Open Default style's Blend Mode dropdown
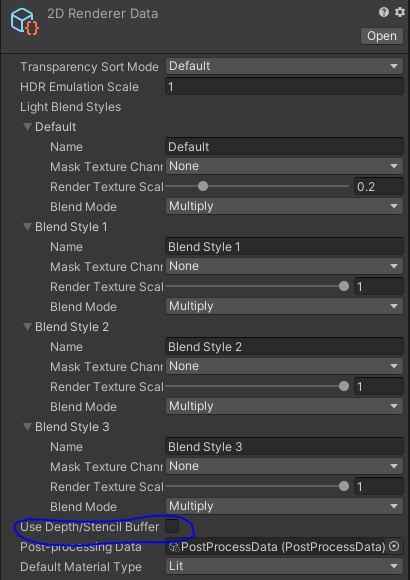410x580 pixels. [x=284, y=206]
